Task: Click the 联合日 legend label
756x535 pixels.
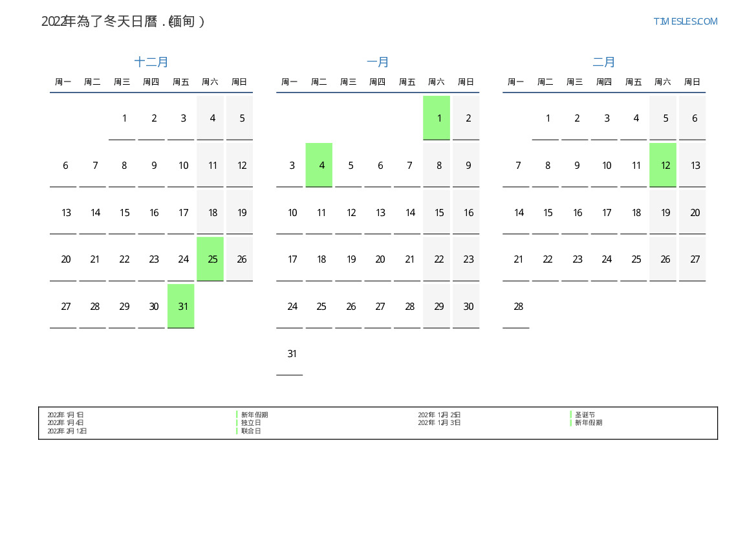Action: pyautogui.click(x=252, y=431)
